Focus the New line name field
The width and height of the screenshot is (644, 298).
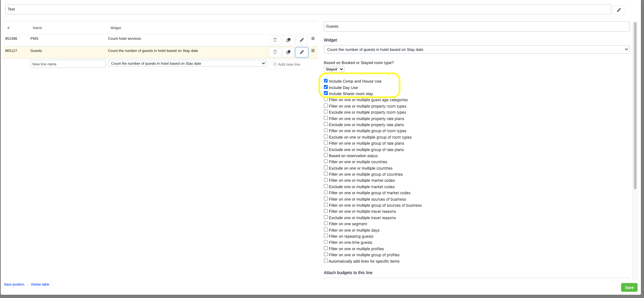(68, 64)
